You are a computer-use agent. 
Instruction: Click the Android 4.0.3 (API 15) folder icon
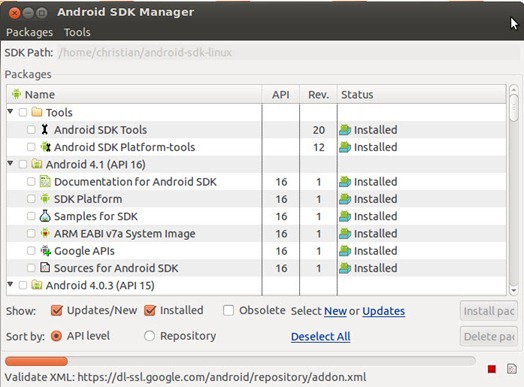pyautogui.click(x=37, y=285)
